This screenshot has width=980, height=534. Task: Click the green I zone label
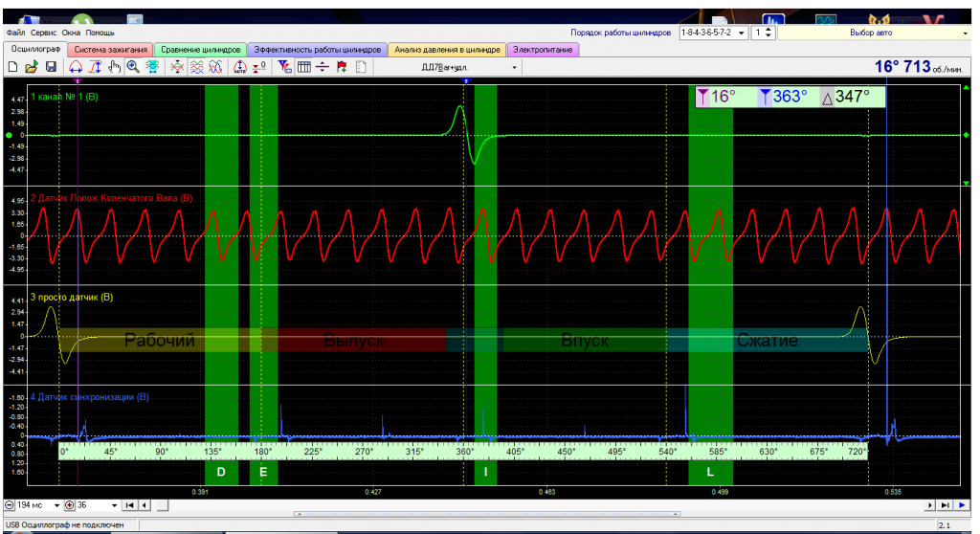[x=485, y=472]
